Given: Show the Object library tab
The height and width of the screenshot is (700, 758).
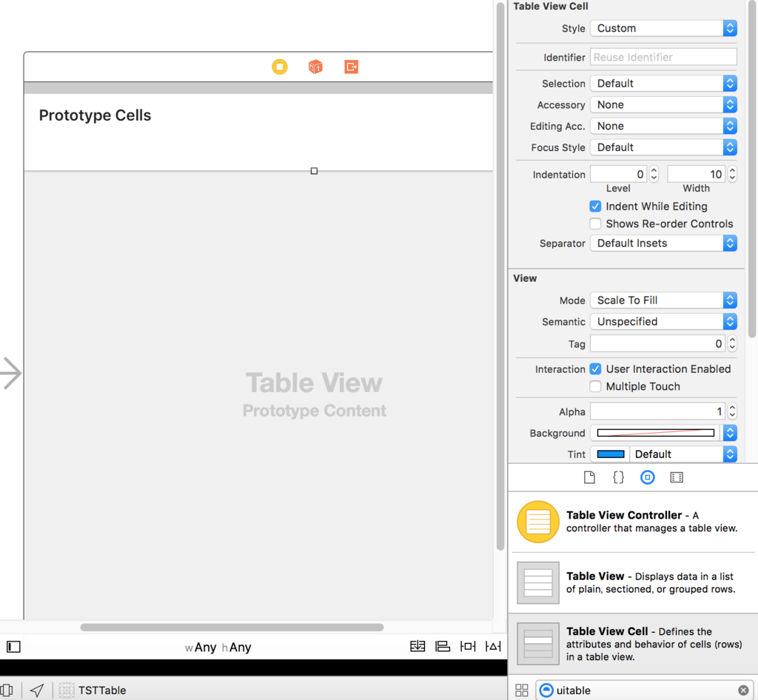Looking at the screenshot, I should (647, 478).
